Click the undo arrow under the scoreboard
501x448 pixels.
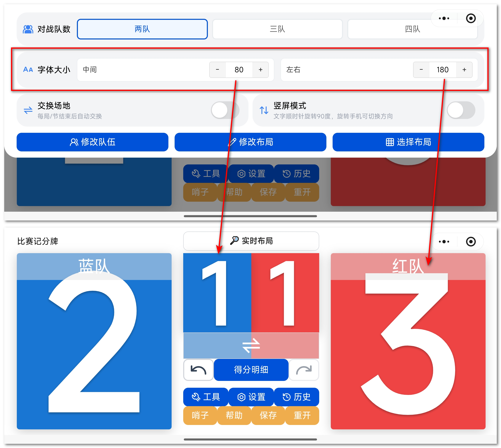tap(198, 370)
